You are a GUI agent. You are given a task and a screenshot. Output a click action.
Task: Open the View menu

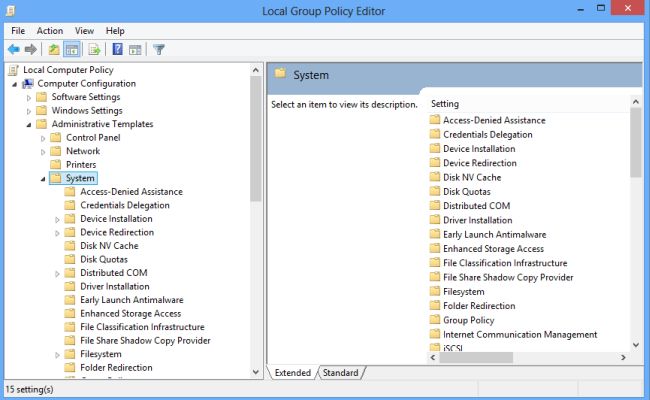[x=84, y=31]
